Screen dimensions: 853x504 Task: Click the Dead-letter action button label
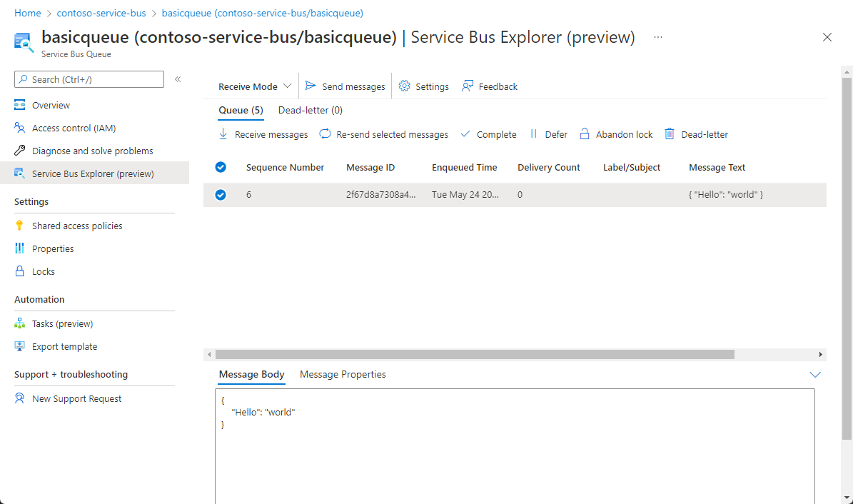point(705,134)
